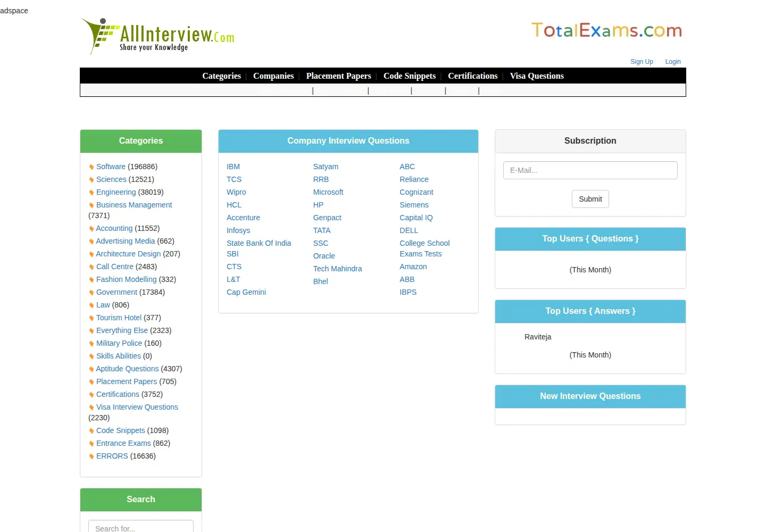Open the IBPS company link
766x532 pixels.
tap(408, 292)
